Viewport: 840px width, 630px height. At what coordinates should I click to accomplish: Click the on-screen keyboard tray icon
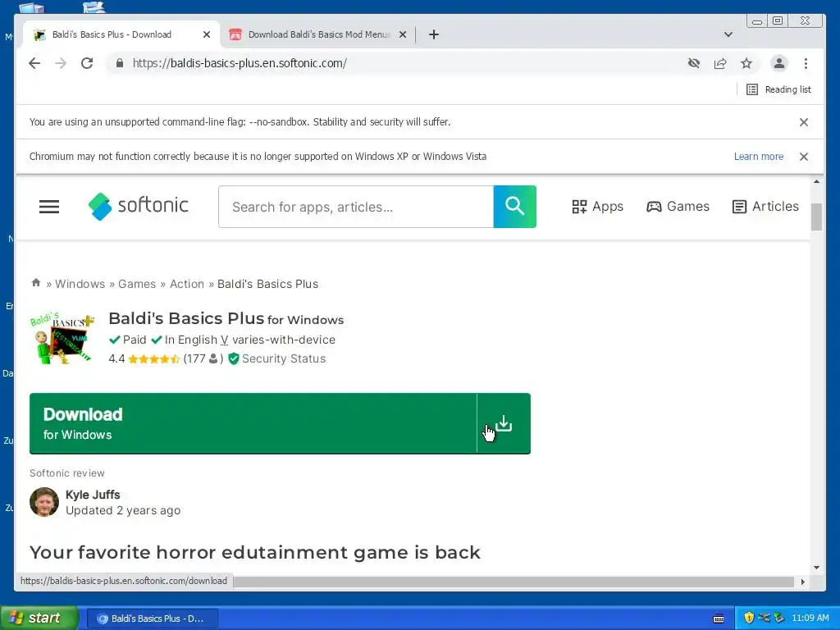coord(719,619)
